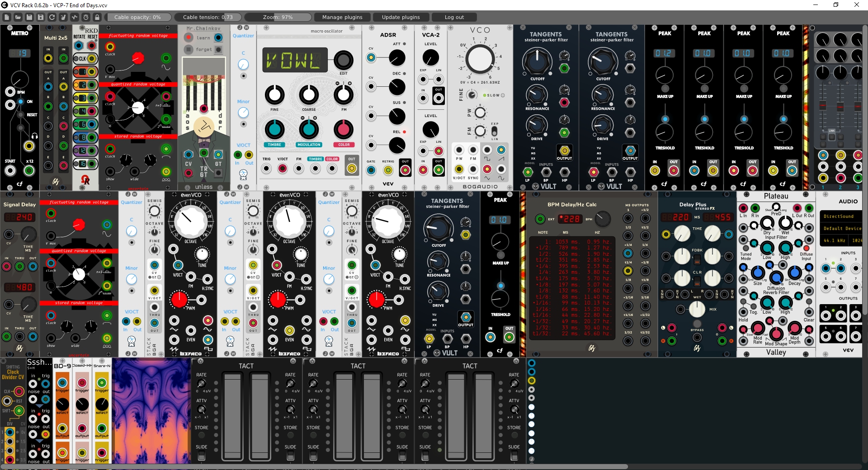
Task: Click the ADSR GATE input jack
Action: [x=371, y=170]
